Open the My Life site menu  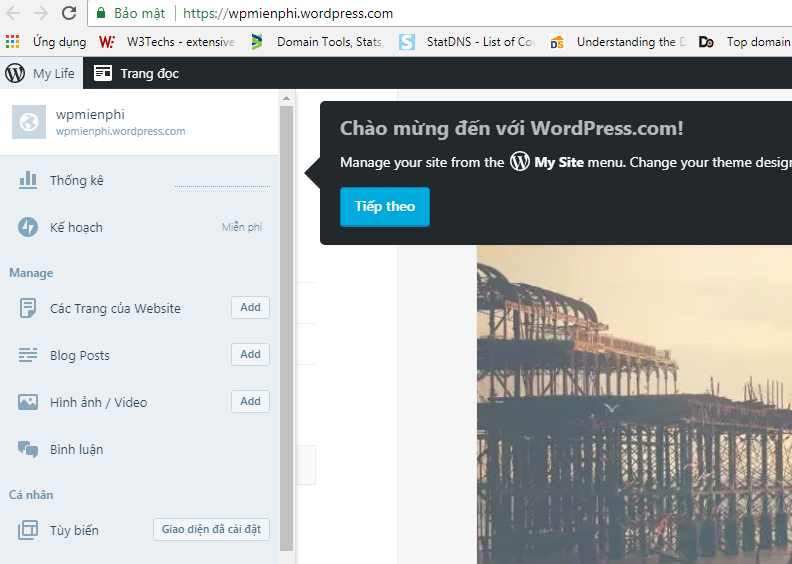click(x=41, y=73)
